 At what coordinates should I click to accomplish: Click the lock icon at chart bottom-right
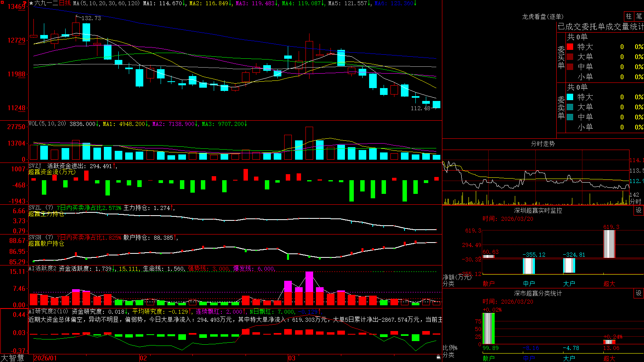[x=438, y=357]
